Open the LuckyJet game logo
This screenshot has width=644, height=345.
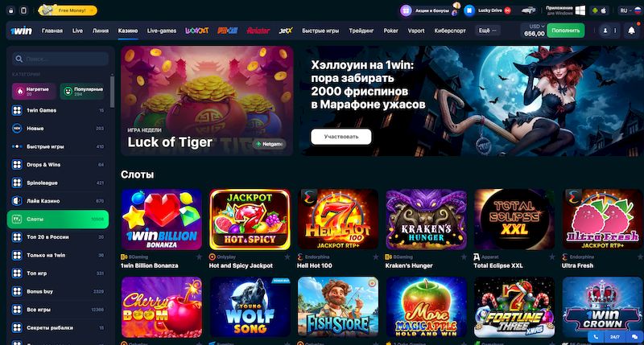(x=196, y=31)
